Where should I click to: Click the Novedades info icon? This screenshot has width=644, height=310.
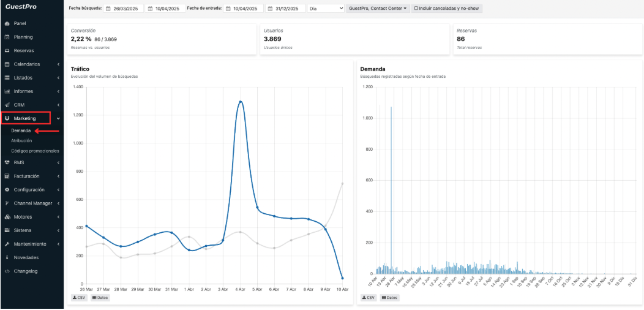[x=7, y=257]
